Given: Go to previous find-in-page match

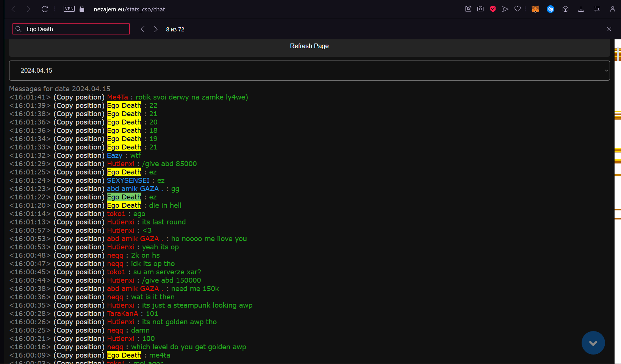Looking at the screenshot, I should click(x=143, y=29).
